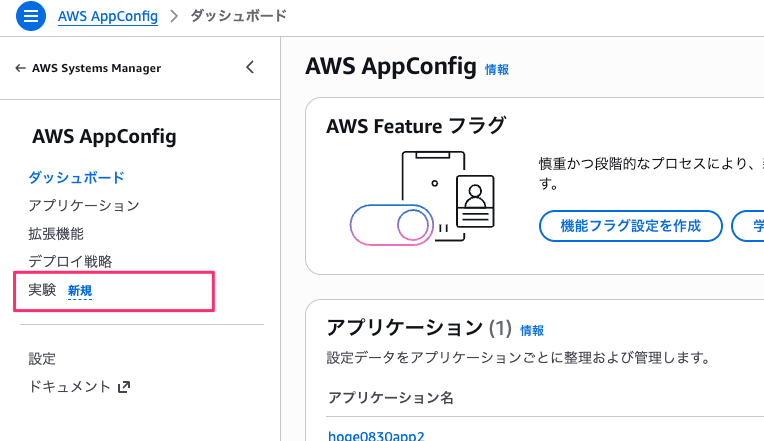Click the 機能フラグ設定を作成 button
This screenshot has height=441, width=764.
click(x=630, y=226)
